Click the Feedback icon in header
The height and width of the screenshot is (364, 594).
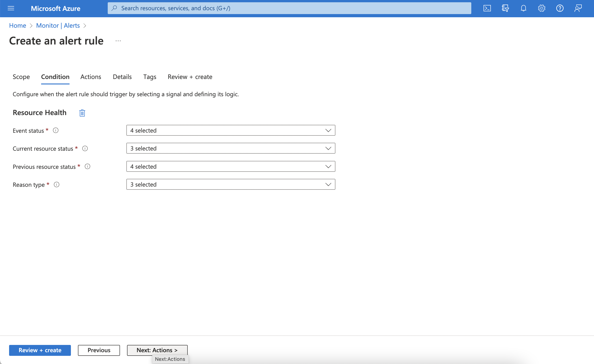578,8
